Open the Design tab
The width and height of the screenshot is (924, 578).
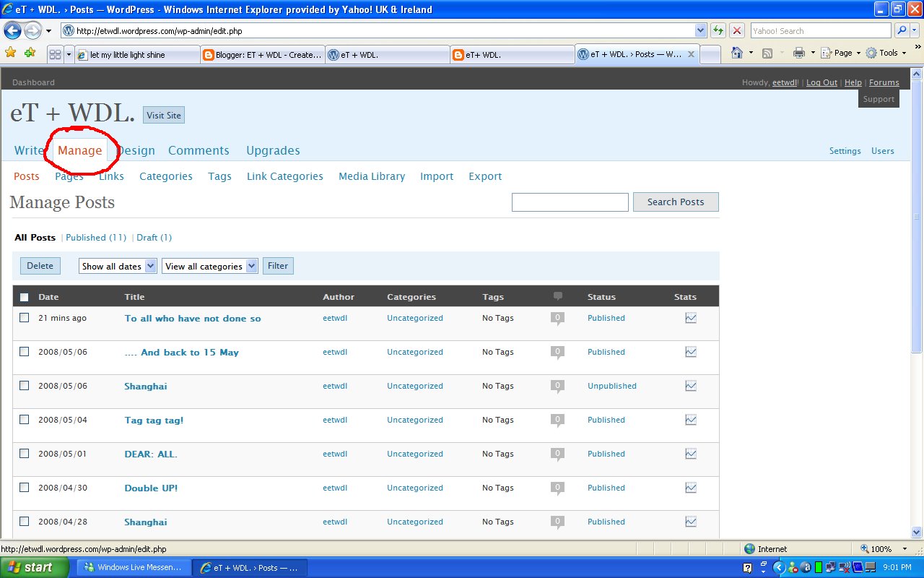[136, 150]
